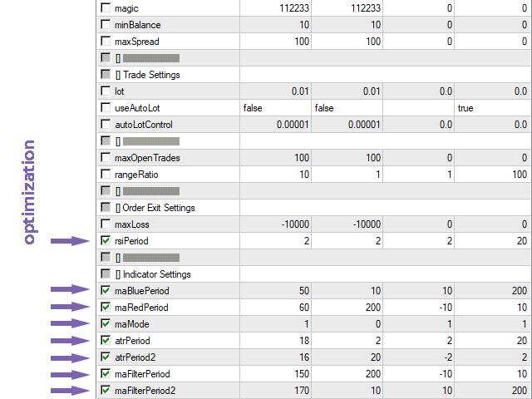The image size is (532, 399).
Task: Click the autoLotControl label
Action: 144,125
